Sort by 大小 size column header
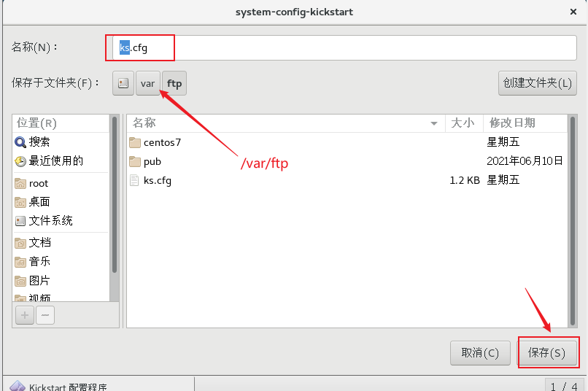 pos(464,123)
